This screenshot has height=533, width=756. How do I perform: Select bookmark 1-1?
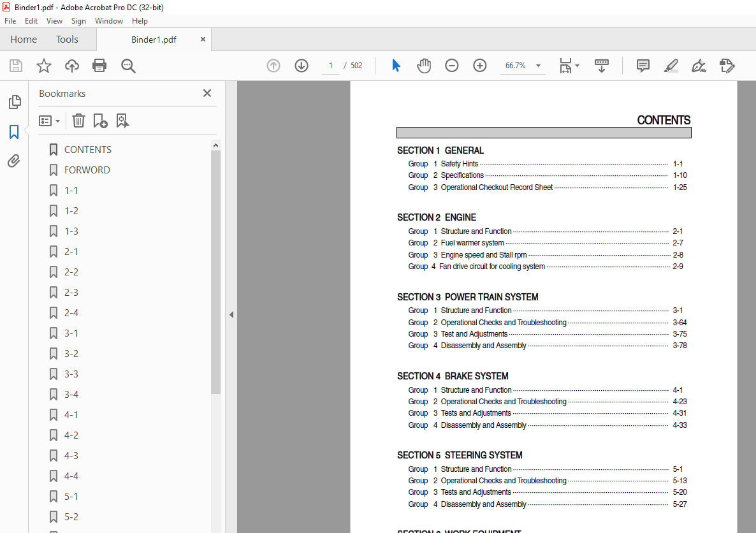point(71,191)
